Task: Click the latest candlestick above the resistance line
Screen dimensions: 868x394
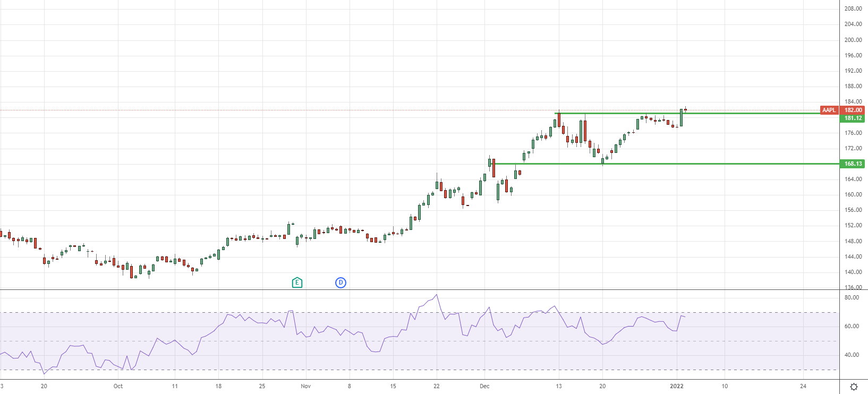Action: 685,110
